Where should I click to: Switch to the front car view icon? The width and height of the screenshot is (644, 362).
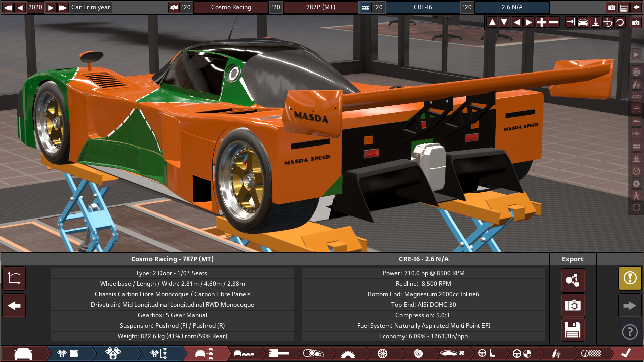583,22
